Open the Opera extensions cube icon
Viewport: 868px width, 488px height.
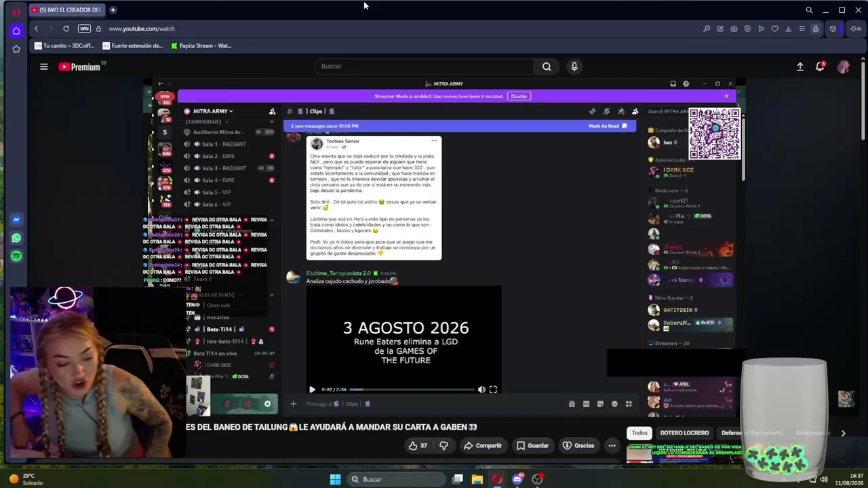[833, 28]
